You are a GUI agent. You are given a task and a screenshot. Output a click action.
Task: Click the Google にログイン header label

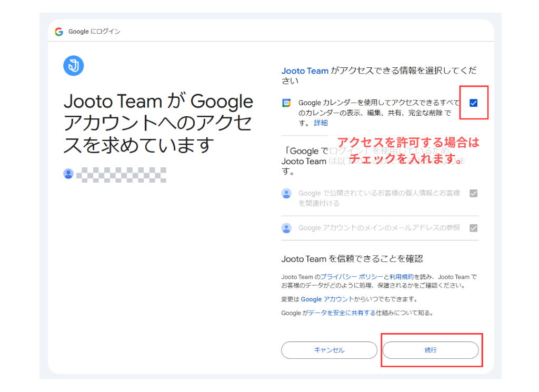point(95,31)
